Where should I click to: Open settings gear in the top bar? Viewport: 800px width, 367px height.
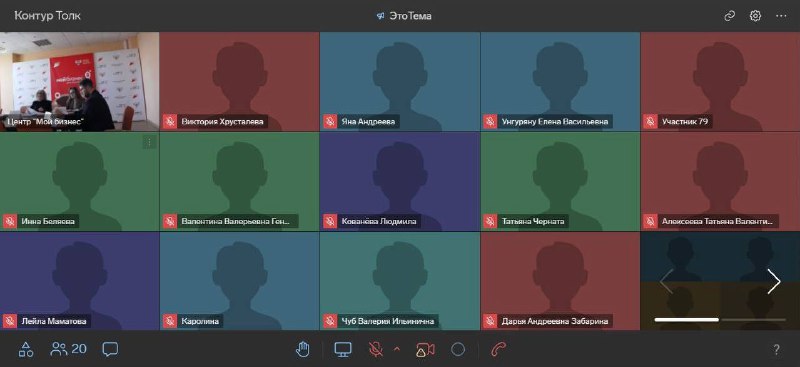pos(755,16)
